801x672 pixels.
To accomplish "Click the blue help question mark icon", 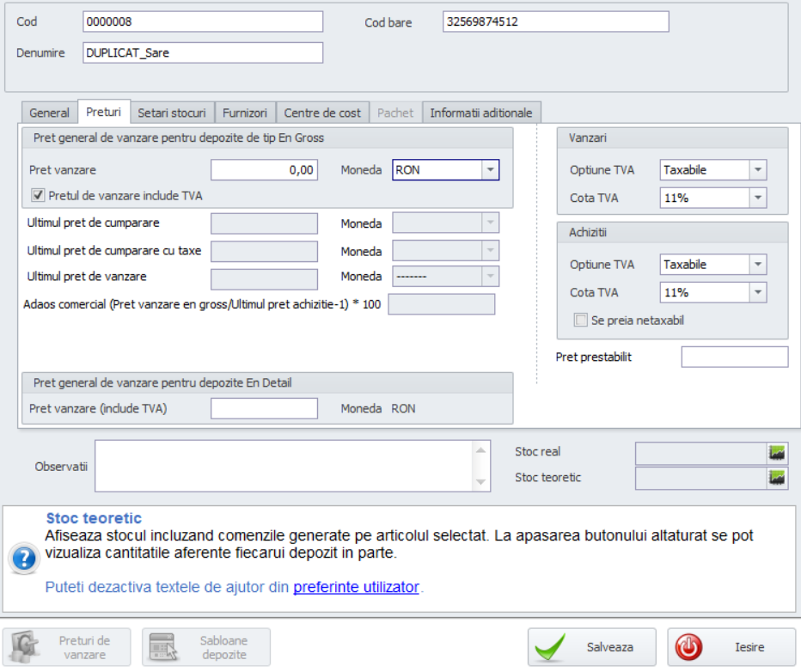I will click(x=23, y=559).
